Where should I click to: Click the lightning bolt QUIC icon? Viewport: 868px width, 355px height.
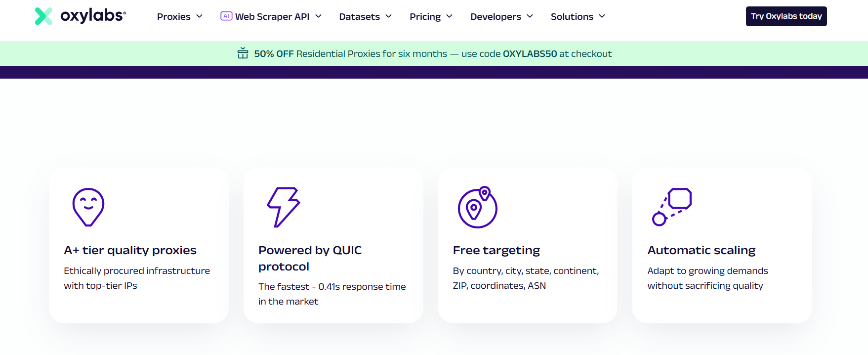pyautogui.click(x=283, y=207)
